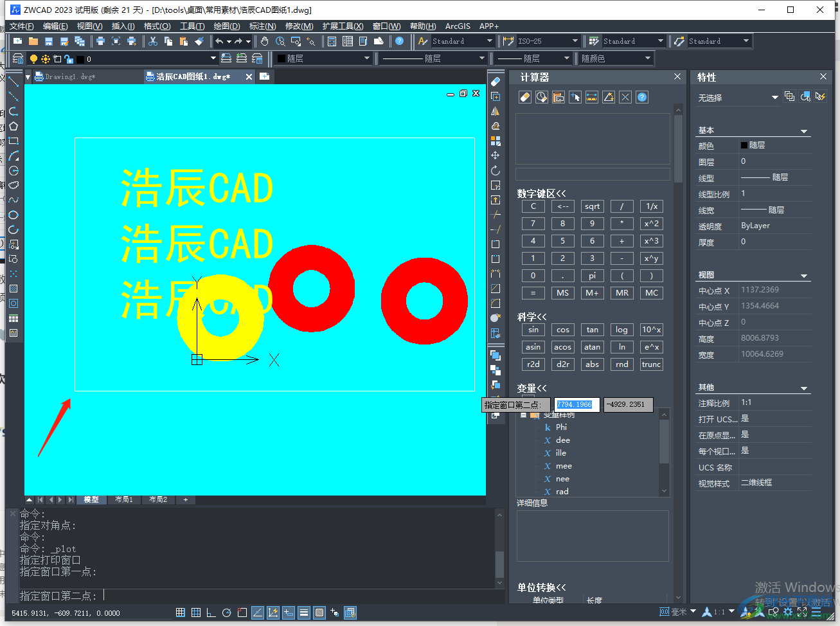
Task: Open the 文件(F) menu
Action: click(x=22, y=26)
